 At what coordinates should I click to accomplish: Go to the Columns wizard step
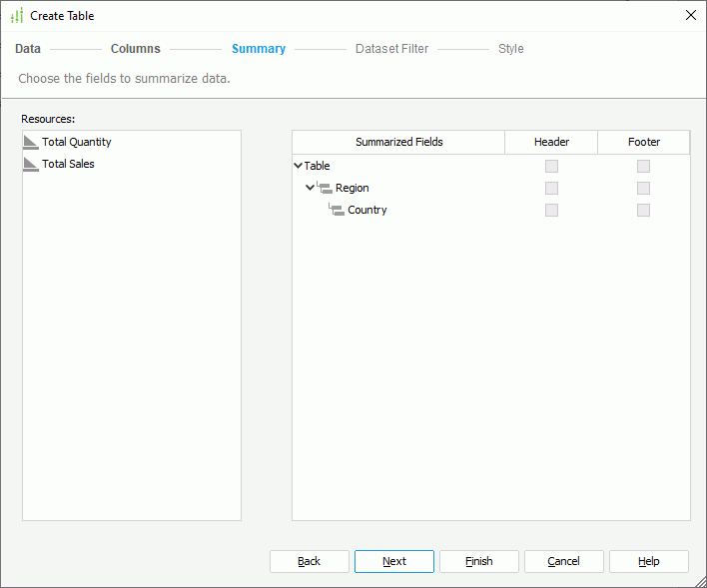click(x=135, y=49)
